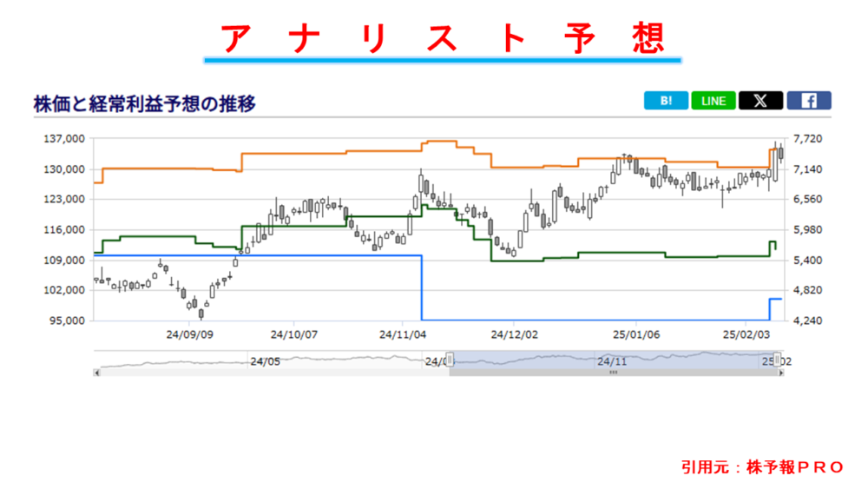Screen dimensions: 868x489
Task: Click the left range slider handle
Action: 450,360
